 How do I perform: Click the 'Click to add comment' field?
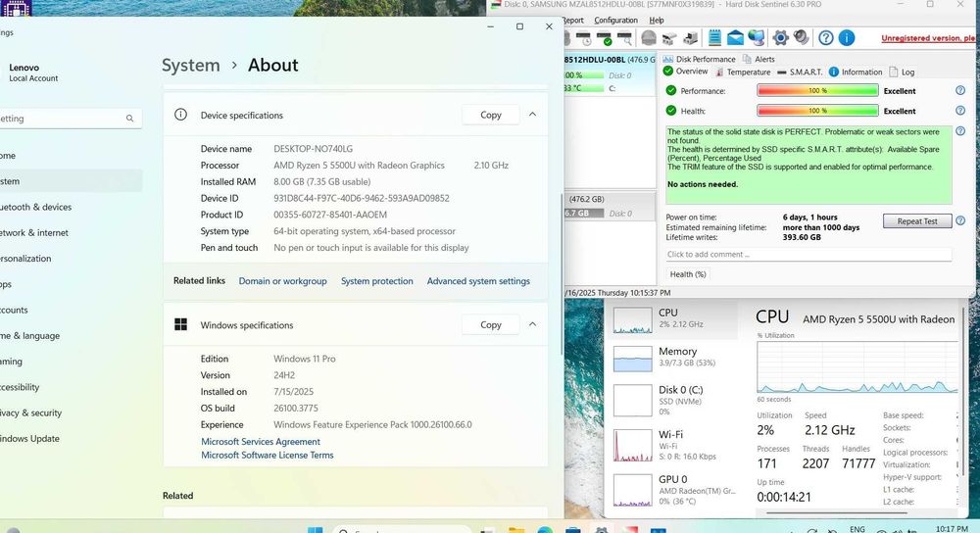(808, 255)
